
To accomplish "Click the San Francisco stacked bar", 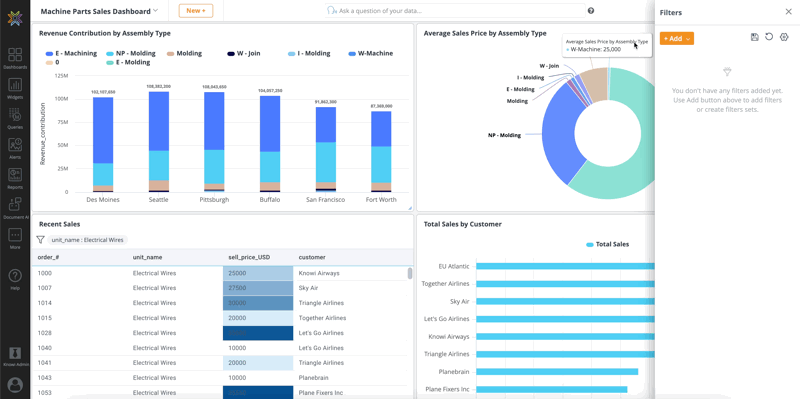I will tap(326, 149).
